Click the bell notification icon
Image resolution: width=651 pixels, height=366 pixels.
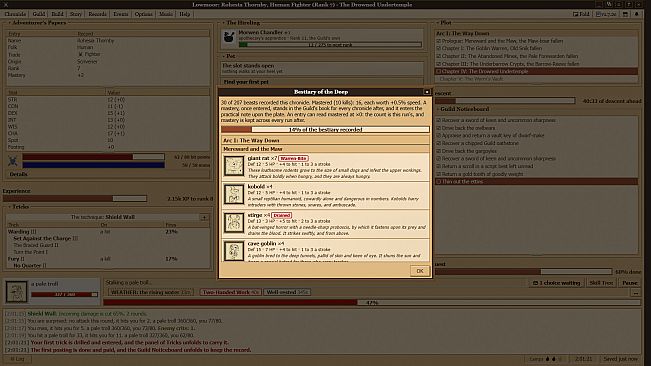click(x=636, y=14)
